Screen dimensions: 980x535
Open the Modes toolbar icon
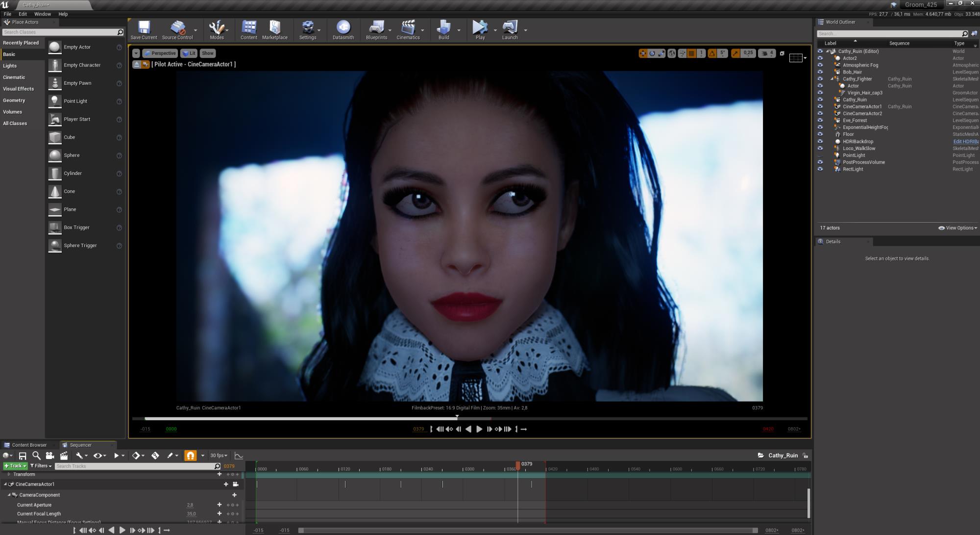(x=217, y=30)
